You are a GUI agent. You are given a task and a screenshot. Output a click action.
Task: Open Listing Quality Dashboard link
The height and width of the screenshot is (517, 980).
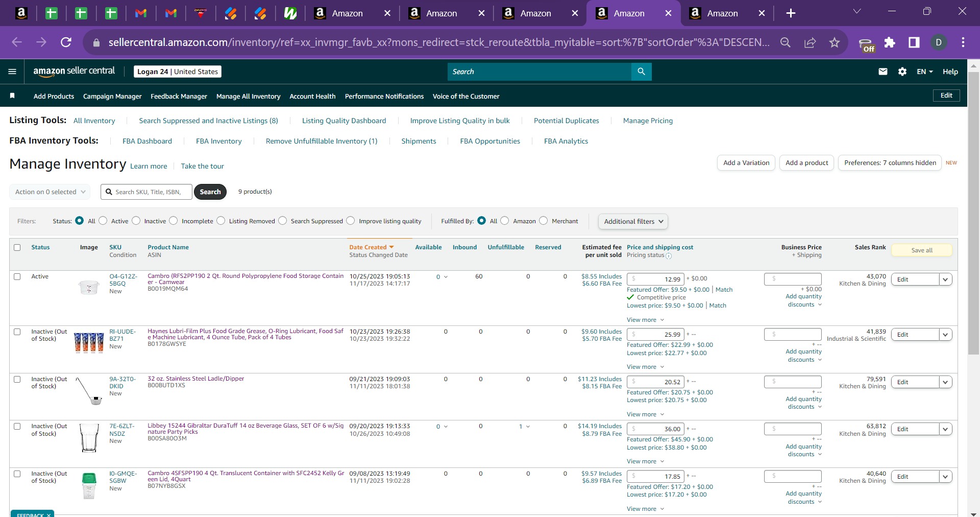[344, 121]
